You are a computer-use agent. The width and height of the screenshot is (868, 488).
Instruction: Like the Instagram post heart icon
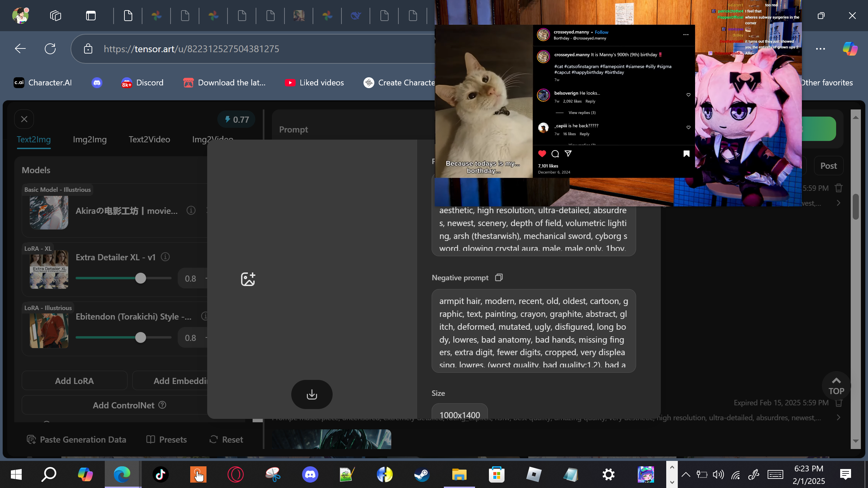(542, 154)
